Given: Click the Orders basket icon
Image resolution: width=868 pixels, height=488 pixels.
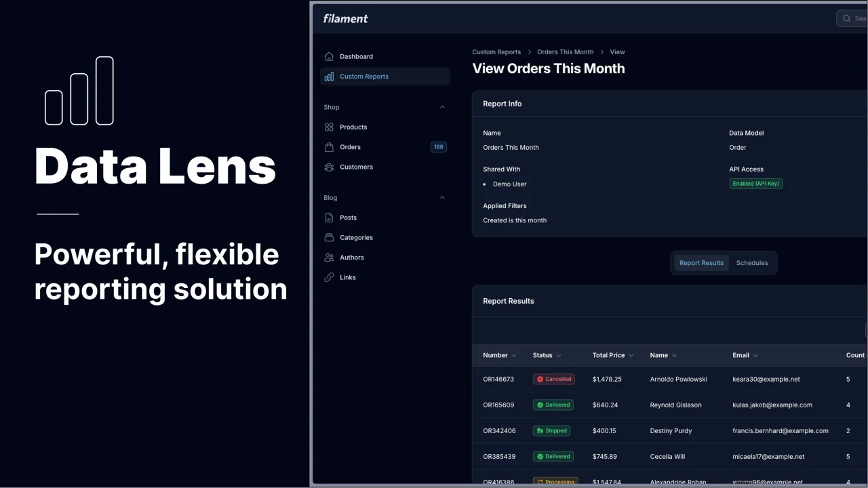Looking at the screenshot, I should (x=329, y=147).
